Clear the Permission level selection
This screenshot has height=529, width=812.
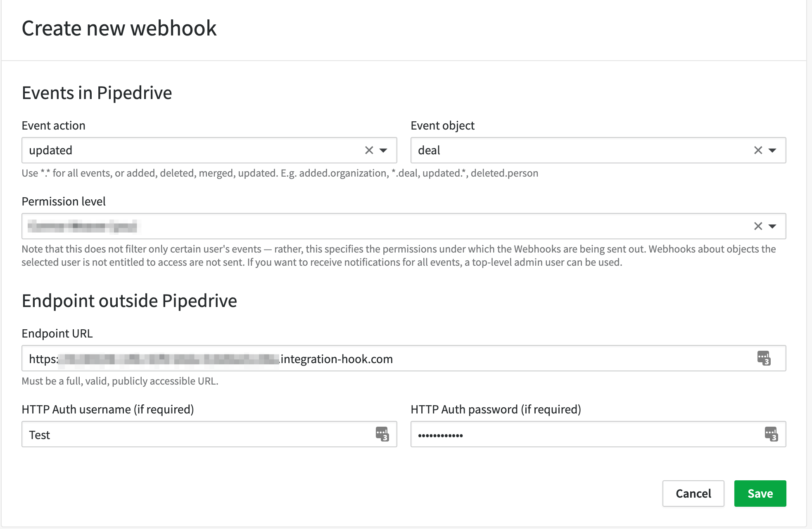pyautogui.click(x=758, y=226)
